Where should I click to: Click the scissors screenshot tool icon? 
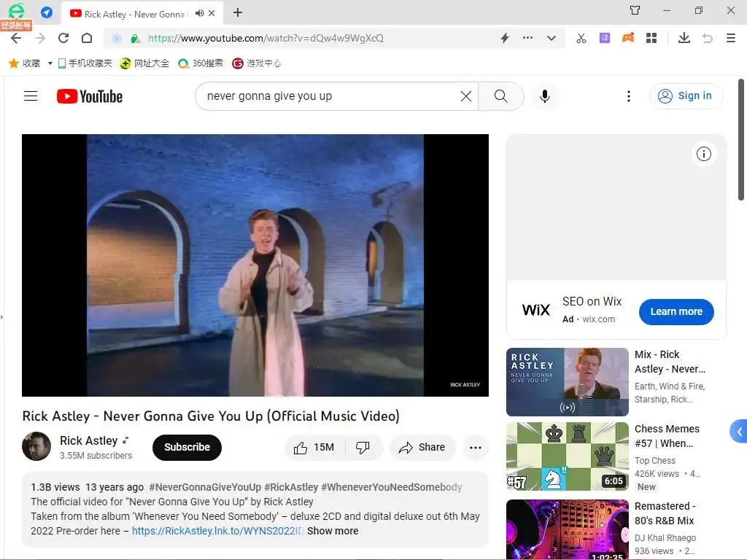point(581,38)
